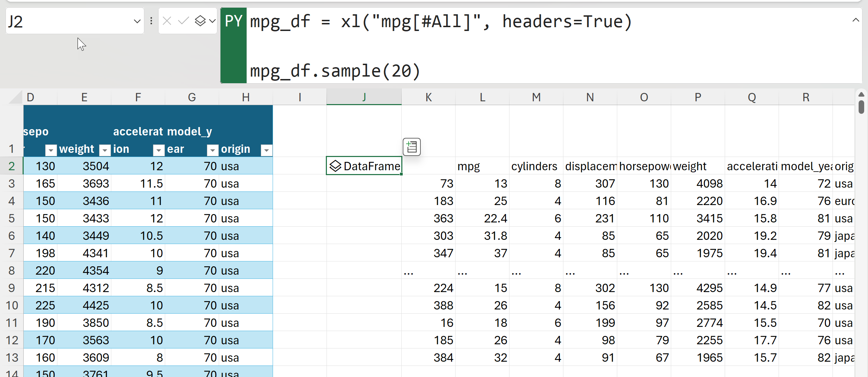Screen dimensions: 868x377
Task: Click the Python output type stack icon
Action: coord(200,21)
